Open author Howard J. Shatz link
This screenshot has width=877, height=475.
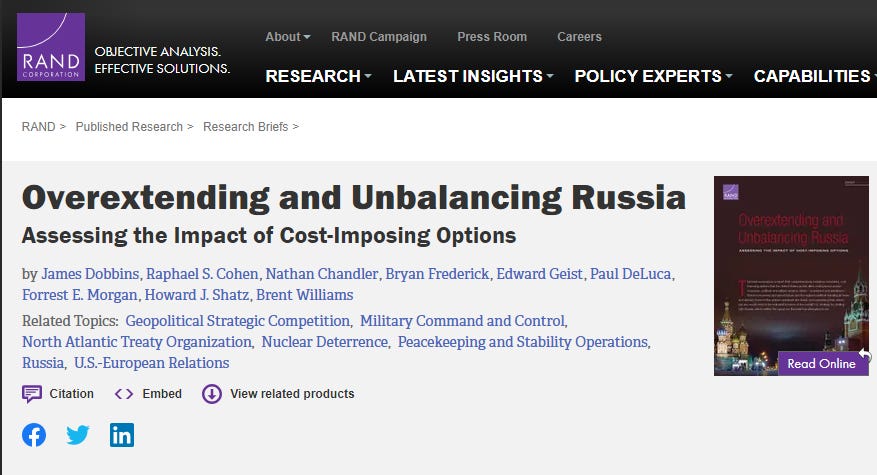point(197,295)
